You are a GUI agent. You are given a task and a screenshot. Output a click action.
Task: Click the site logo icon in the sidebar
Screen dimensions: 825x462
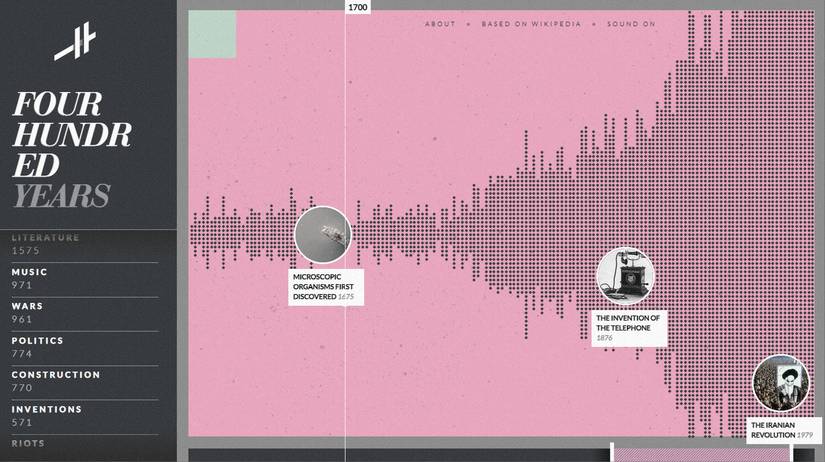tap(75, 41)
